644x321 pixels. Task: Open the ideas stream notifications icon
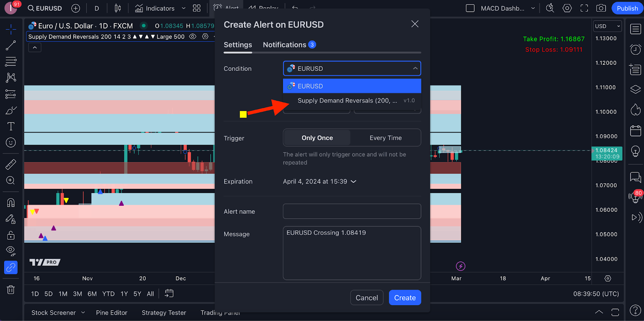[x=636, y=197]
